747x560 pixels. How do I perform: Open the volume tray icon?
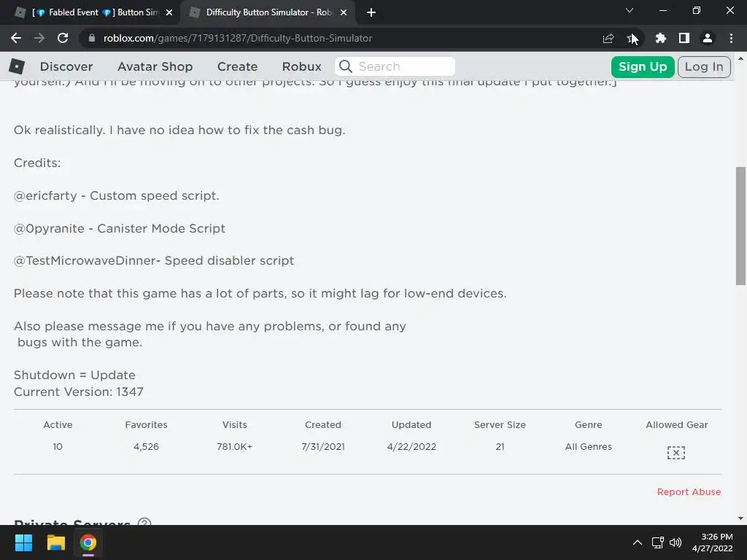tap(676, 542)
